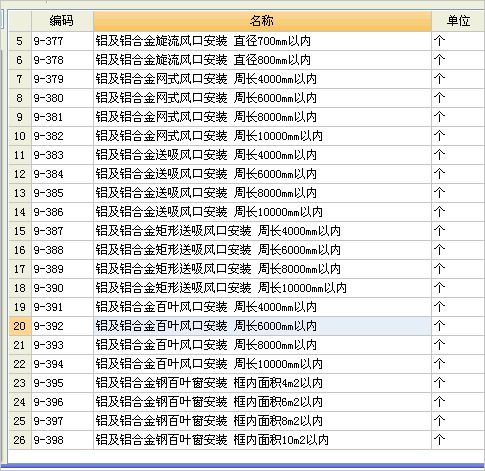Image resolution: width=485 pixels, height=471 pixels.
Task: Select code cell 9-385
Action: 62,193
